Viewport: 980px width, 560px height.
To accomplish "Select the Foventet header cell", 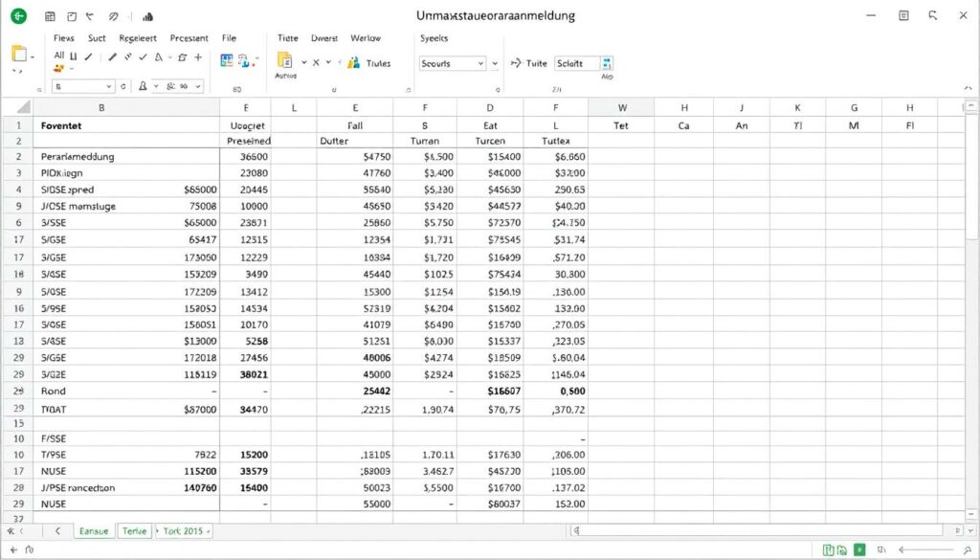I will (127, 125).
